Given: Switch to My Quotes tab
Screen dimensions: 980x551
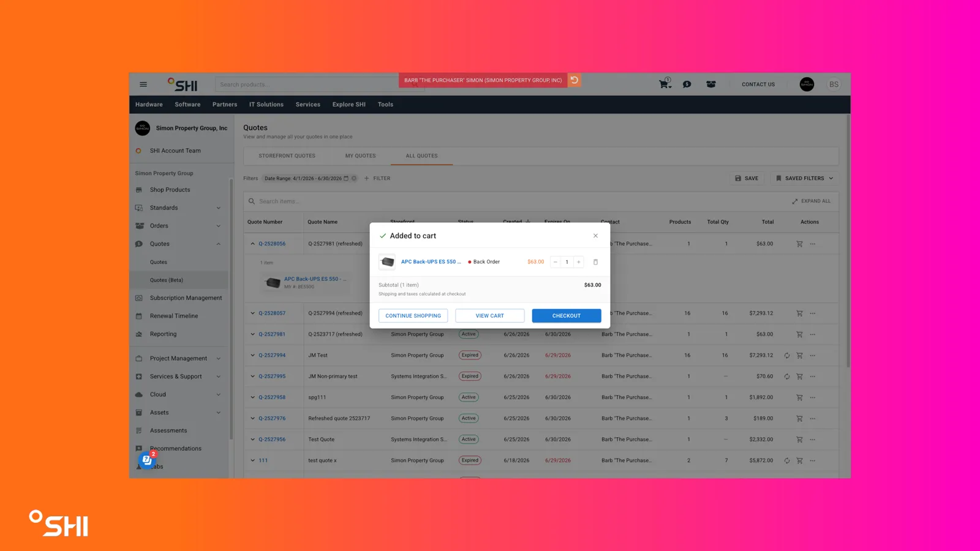Looking at the screenshot, I should pyautogui.click(x=360, y=156).
